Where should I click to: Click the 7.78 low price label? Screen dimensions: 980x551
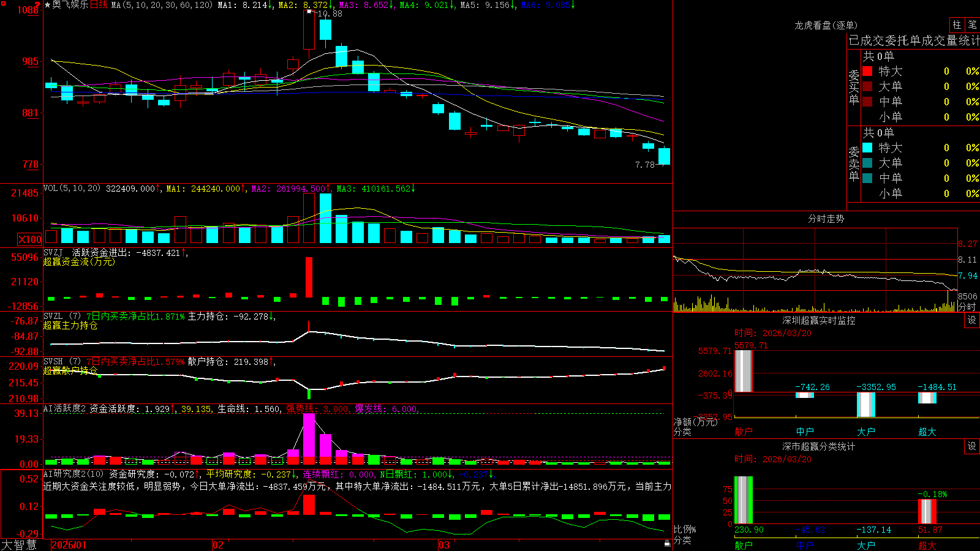645,165
